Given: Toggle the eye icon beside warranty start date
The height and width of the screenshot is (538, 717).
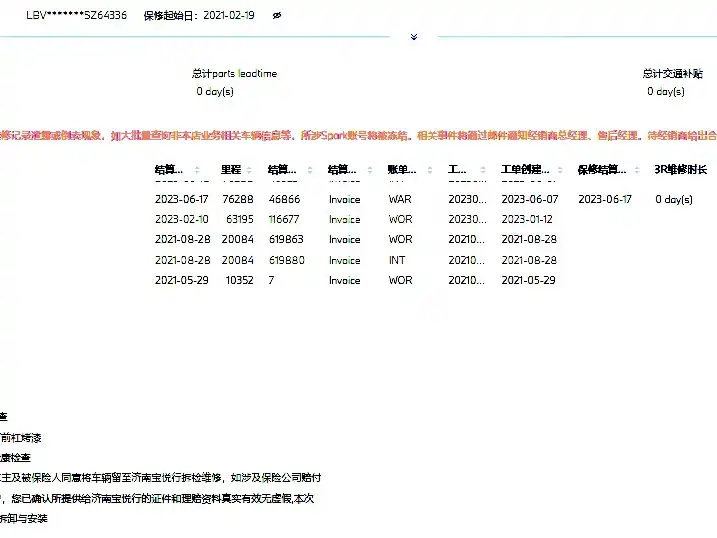Looking at the screenshot, I should [x=277, y=16].
